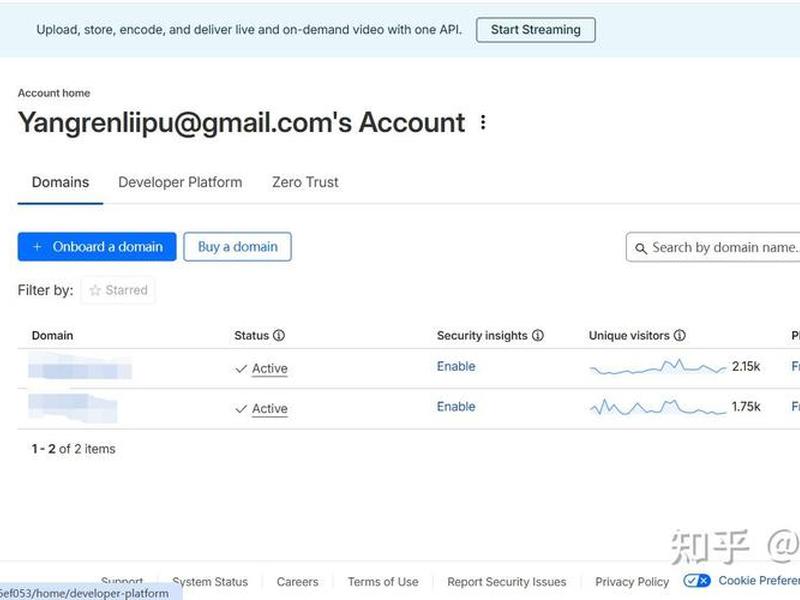Image resolution: width=800 pixels, height=600 pixels.
Task: Click Enable for the 2.15k visitors domain
Action: pyautogui.click(x=456, y=366)
